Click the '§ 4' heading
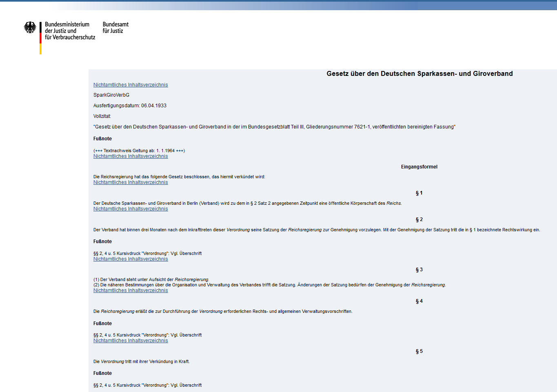Viewport: 557px width, 392px height. click(x=419, y=301)
